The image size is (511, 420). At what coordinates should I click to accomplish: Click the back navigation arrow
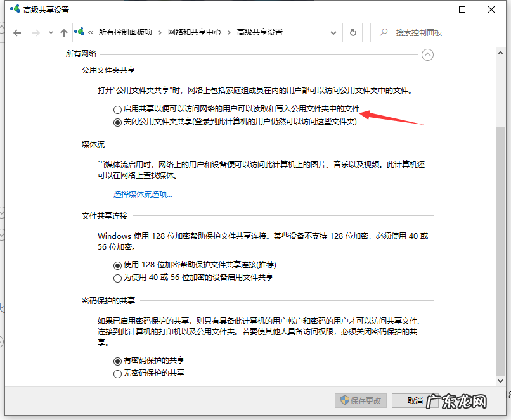(x=17, y=32)
